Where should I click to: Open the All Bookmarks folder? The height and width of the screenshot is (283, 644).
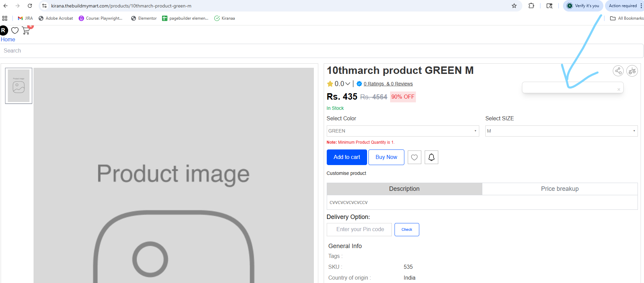click(627, 18)
